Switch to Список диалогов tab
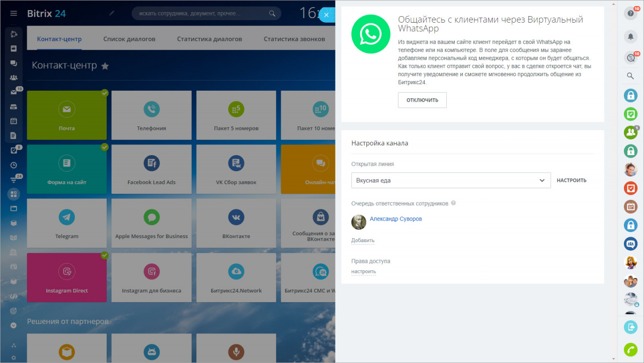This screenshot has height=363, width=644. (x=129, y=39)
